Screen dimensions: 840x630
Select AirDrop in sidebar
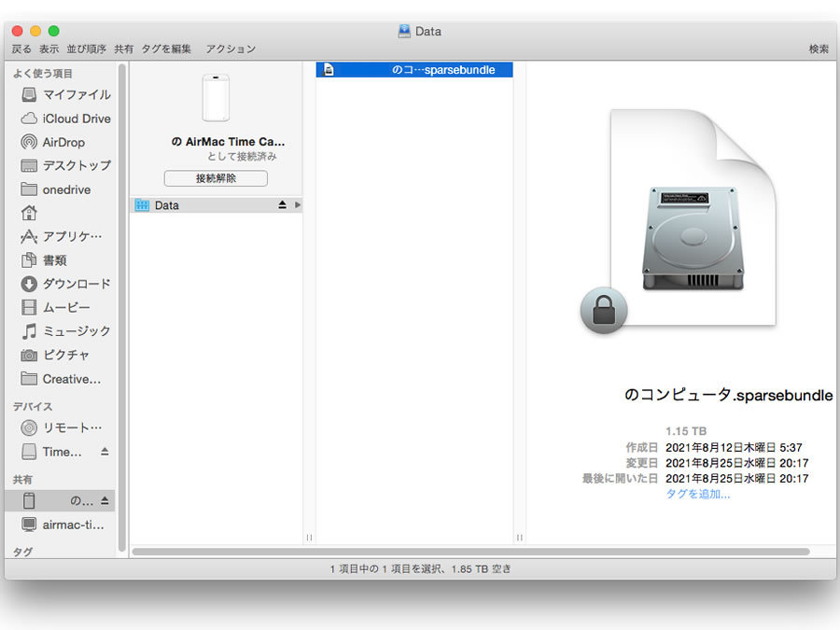click(53, 142)
